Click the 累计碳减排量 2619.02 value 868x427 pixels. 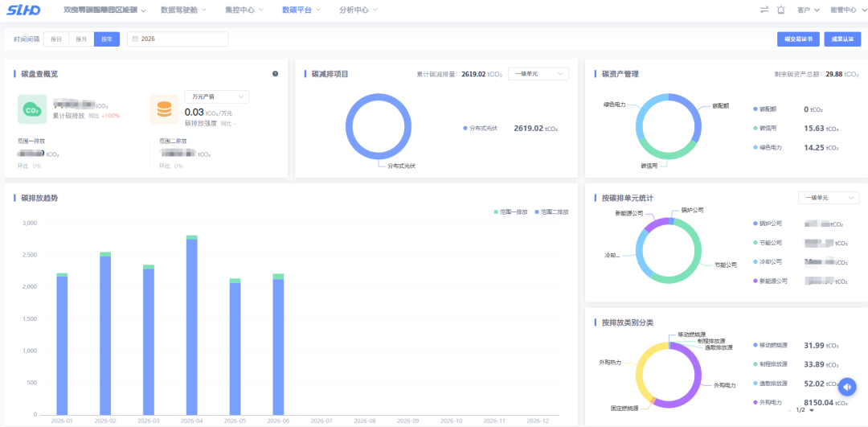pyautogui.click(x=473, y=74)
